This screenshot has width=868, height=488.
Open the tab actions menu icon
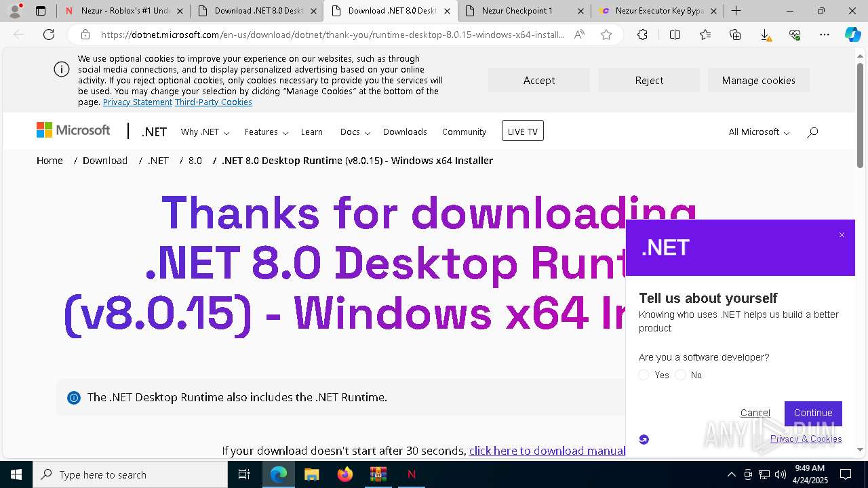[x=41, y=11]
